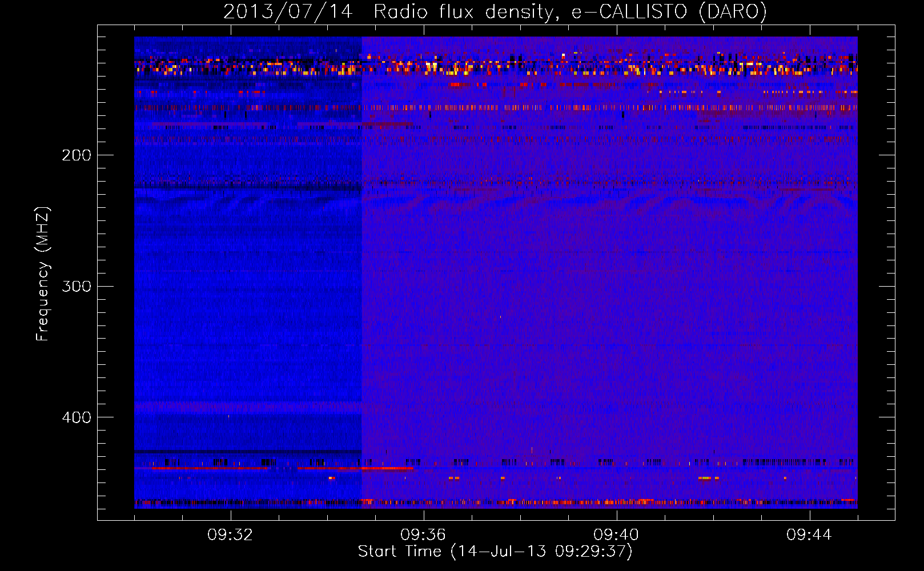
Task: Click the 'Start Time (14-Jul-13 09:29:37)' label
Action: click(x=495, y=552)
